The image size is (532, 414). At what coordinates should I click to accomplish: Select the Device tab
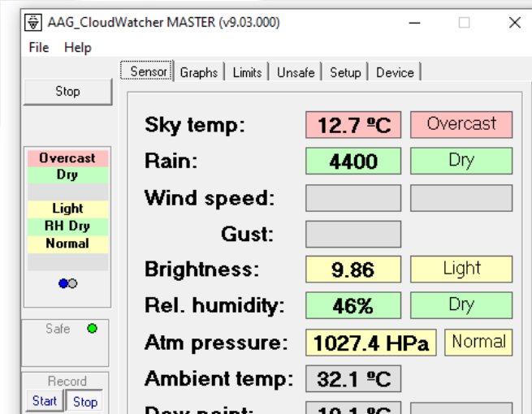tap(395, 72)
